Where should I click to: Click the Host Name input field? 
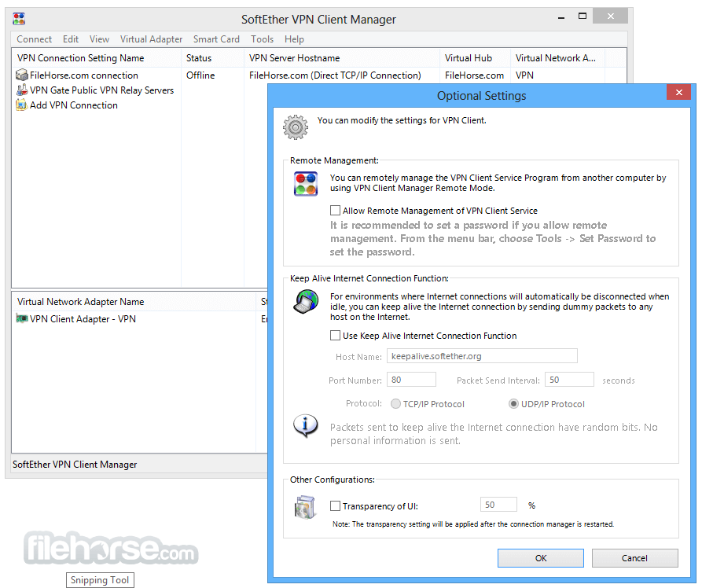(x=482, y=356)
